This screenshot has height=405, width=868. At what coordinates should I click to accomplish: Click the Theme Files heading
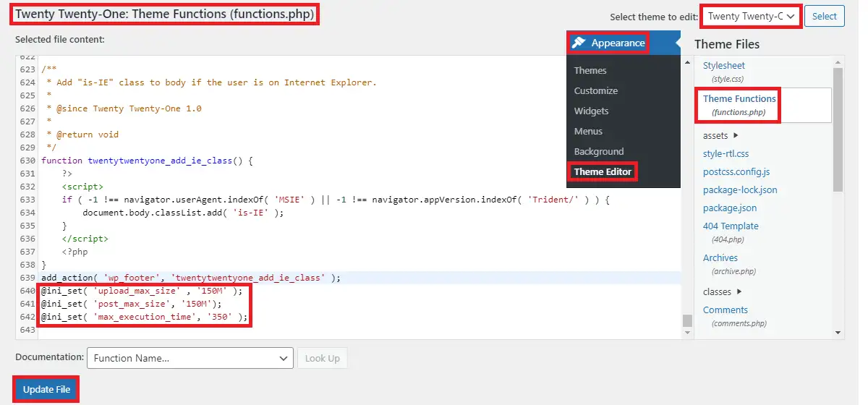point(727,44)
